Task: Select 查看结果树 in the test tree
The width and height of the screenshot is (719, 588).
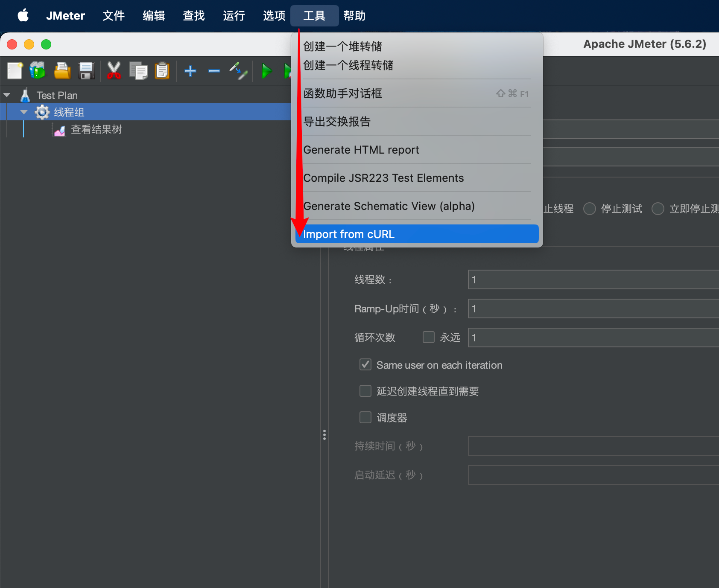Action: (96, 130)
